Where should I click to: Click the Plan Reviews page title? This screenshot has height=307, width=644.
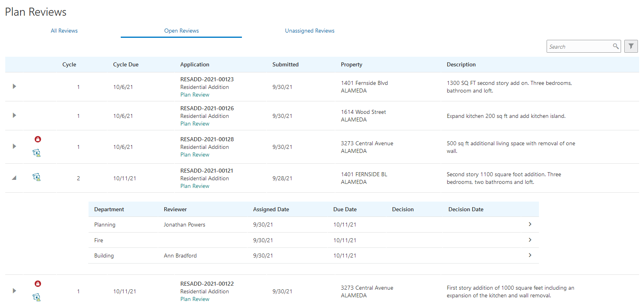tap(36, 12)
